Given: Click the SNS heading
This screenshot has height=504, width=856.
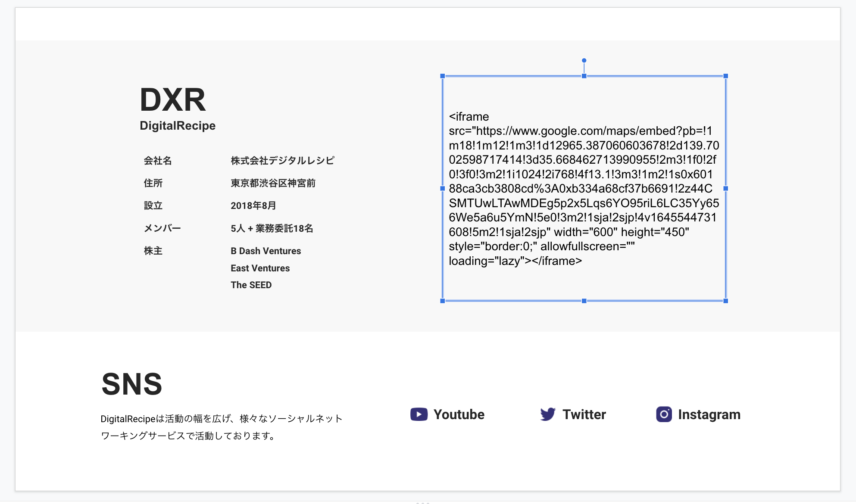Looking at the screenshot, I should pyautogui.click(x=132, y=384).
